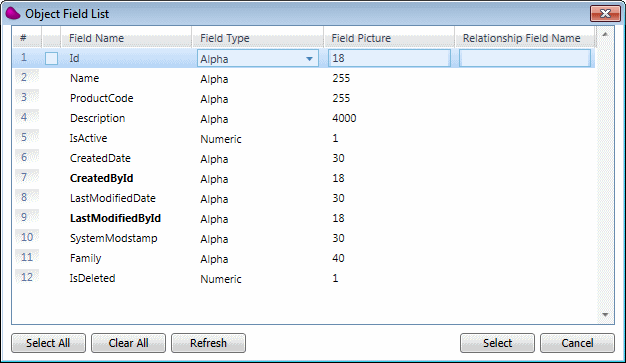626x363 pixels.
Task: Open the Field Type dropdown for Id
Action: pyautogui.click(x=309, y=59)
